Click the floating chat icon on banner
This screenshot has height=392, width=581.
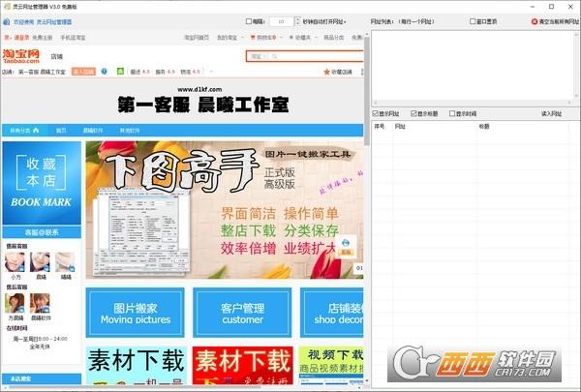pyautogui.click(x=346, y=247)
